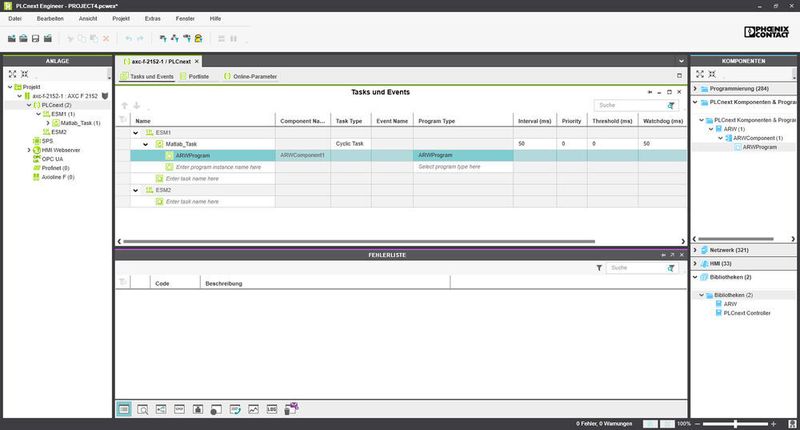This screenshot has width=800, height=430.
Task: Open the logic analyzer chart icon
Action: 254,409
